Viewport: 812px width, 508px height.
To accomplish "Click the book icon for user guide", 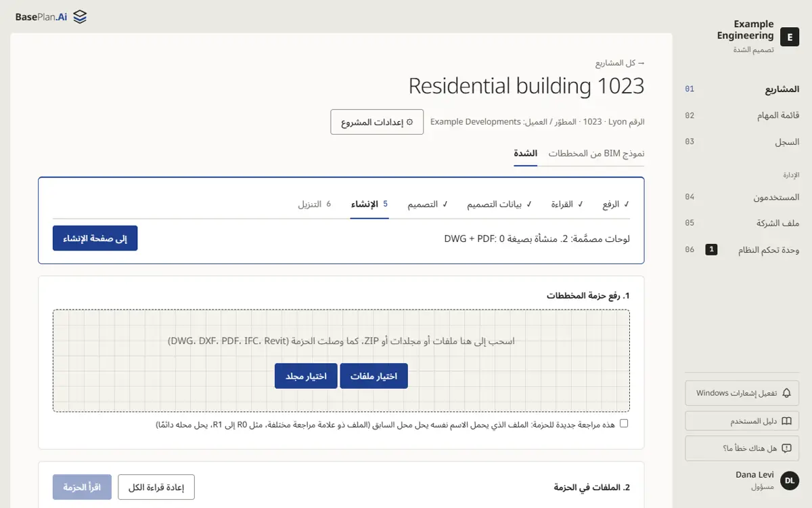I will tap(786, 421).
